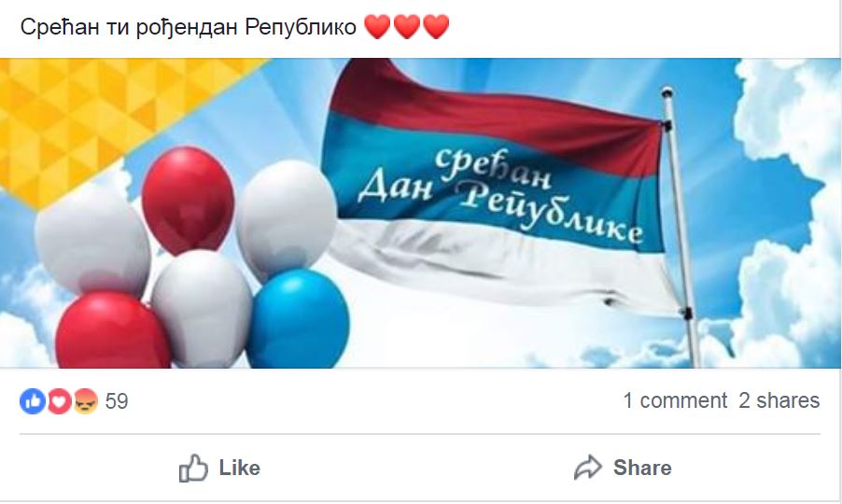Click the 'Дан Републике' lettering on the flag

[x=500, y=196]
